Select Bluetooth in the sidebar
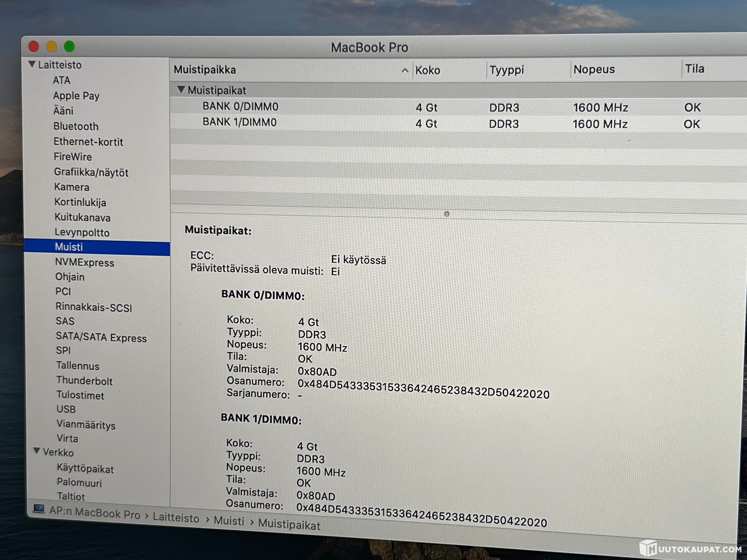 coord(76,126)
